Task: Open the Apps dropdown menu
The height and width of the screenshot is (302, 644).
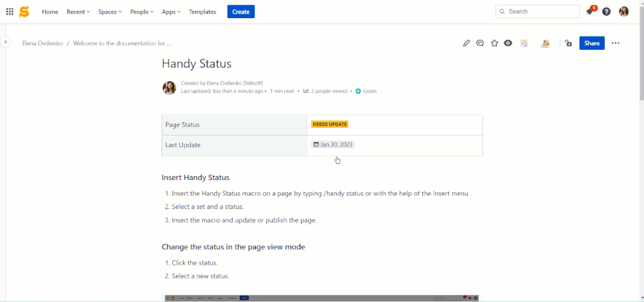Action: (171, 12)
